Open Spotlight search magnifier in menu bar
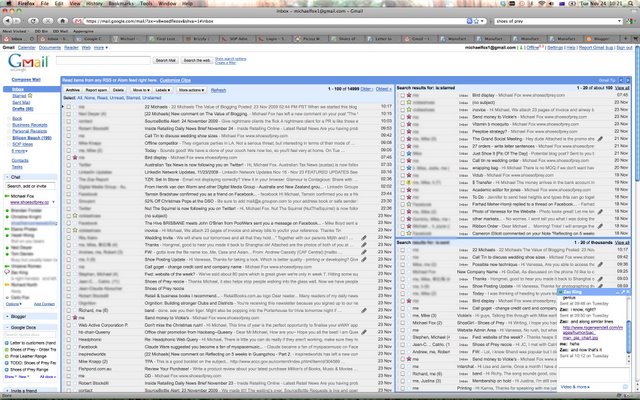640x400 pixels. [630, 3]
